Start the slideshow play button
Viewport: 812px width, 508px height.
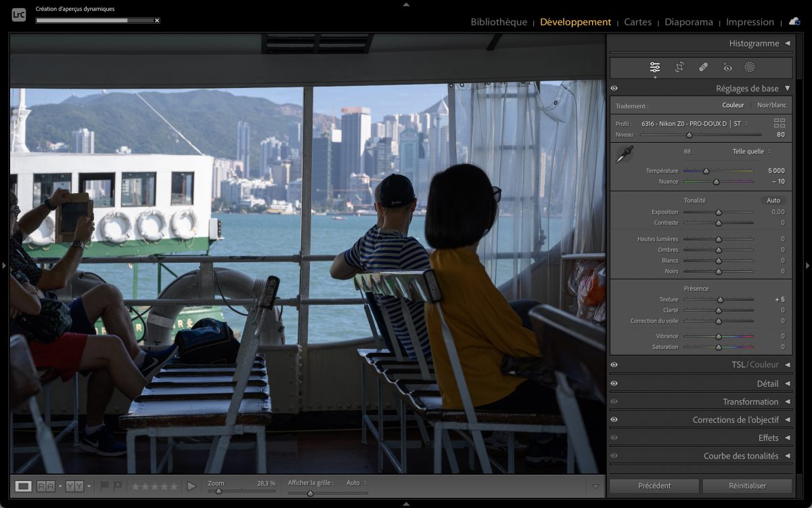tap(191, 486)
